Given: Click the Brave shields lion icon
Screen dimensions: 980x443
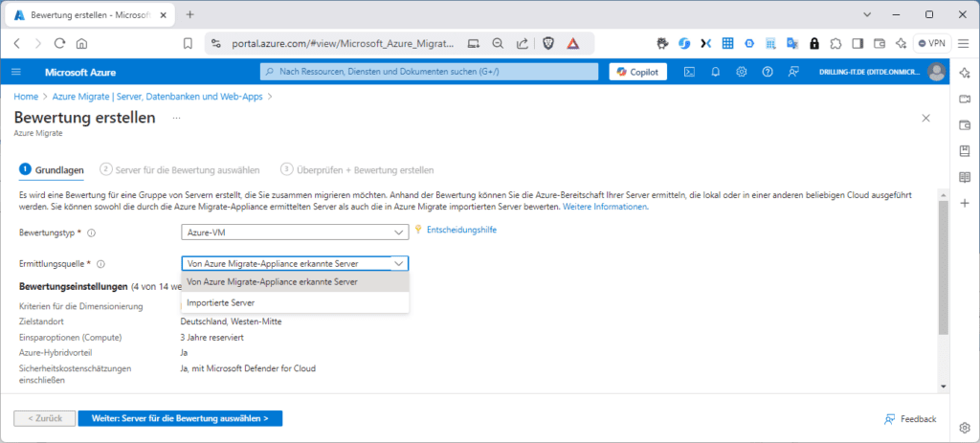Looking at the screenshot, I should [x=548, y=44].
